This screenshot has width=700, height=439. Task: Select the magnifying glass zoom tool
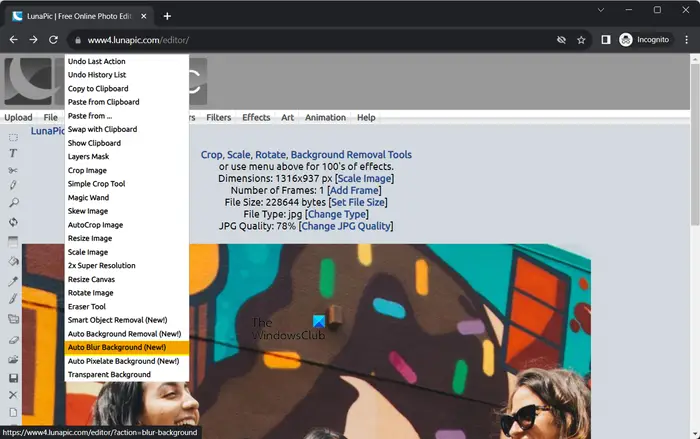pos(13,203)
